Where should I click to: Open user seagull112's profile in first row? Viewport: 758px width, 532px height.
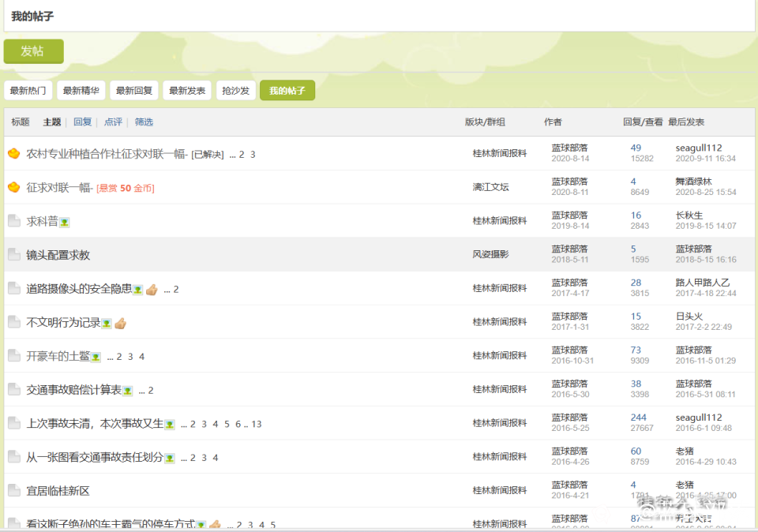698,148
